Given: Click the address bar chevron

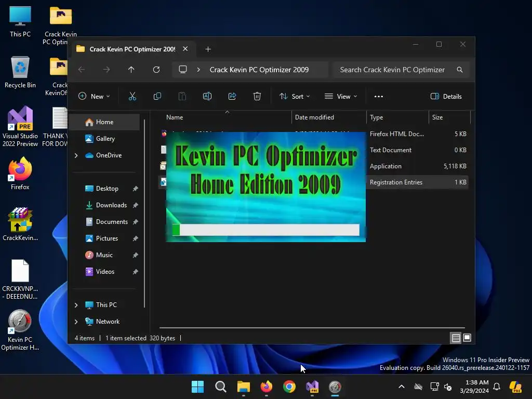Looking at the screenshot, I should click(198, 70).
